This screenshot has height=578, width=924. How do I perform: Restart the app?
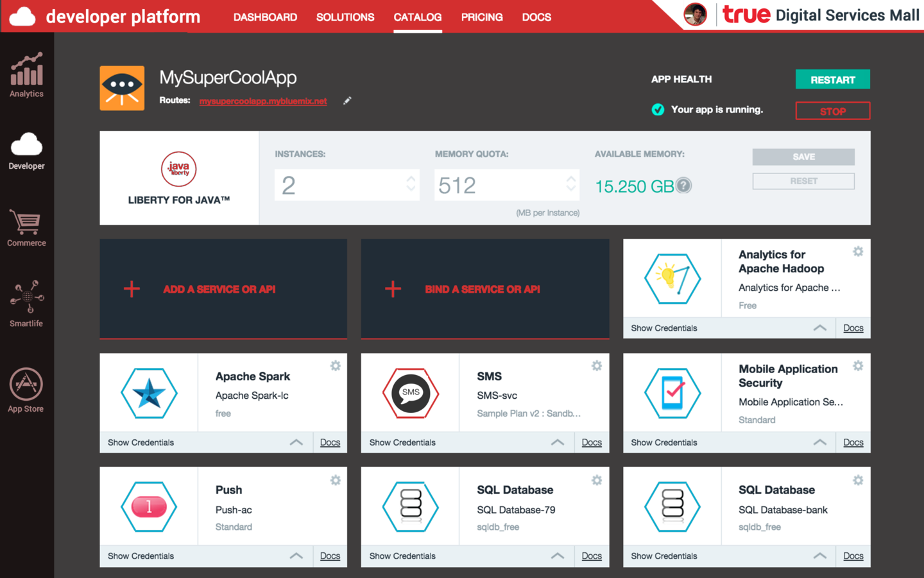coord(833,80)
